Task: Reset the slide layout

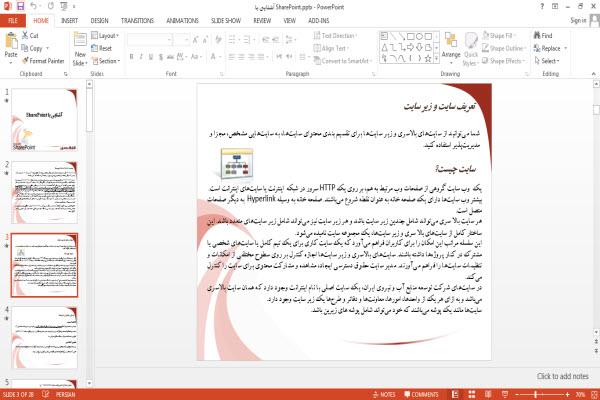Action: click(x=102, y=48)
